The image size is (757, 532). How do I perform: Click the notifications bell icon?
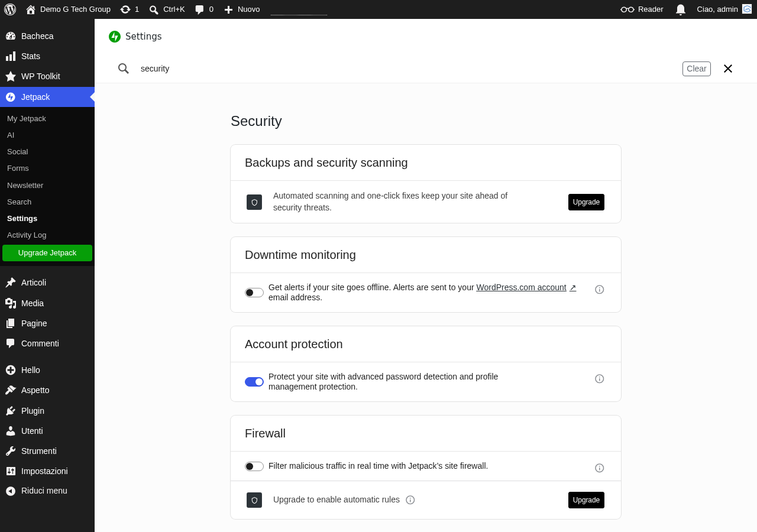681,9
